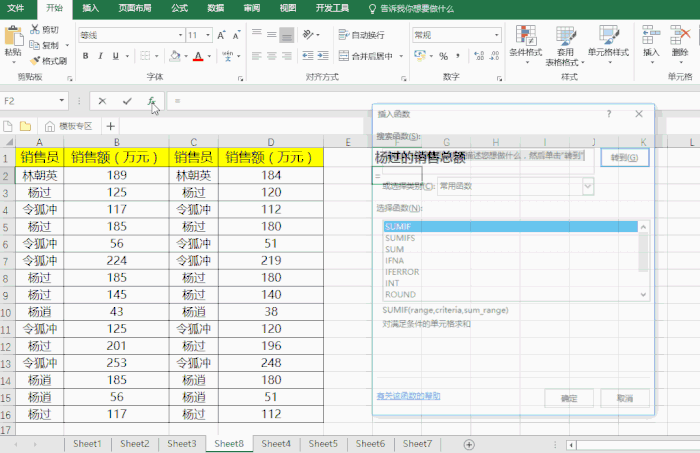700x453 pixels.
Task: Expand the font name dropdown
Action: [181, 35]
